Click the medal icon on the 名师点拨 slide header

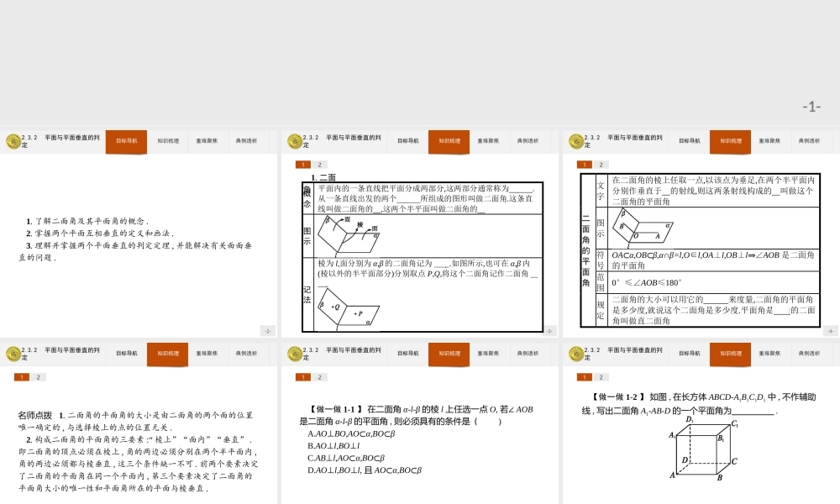coord(12,354)
